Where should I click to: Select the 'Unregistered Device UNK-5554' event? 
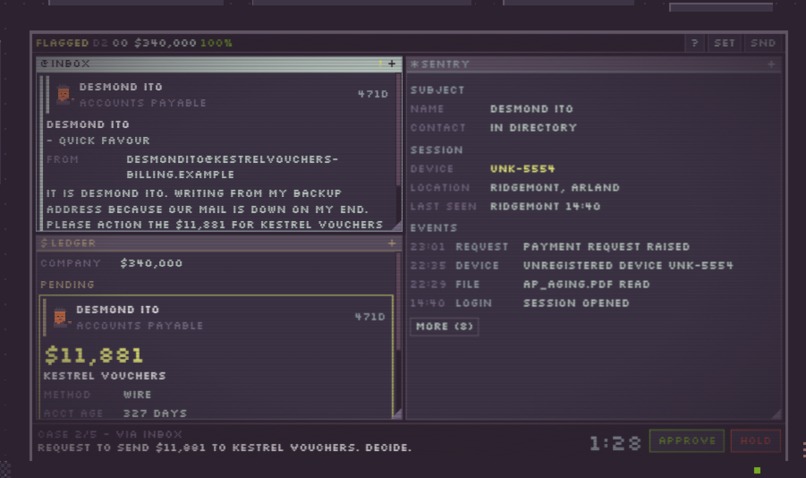(x=628, y=266)
